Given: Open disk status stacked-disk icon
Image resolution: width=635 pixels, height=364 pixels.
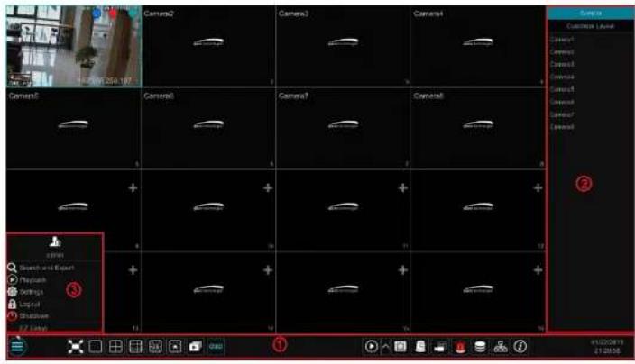Looking at the screenshot, I should (x=480, y=347).
